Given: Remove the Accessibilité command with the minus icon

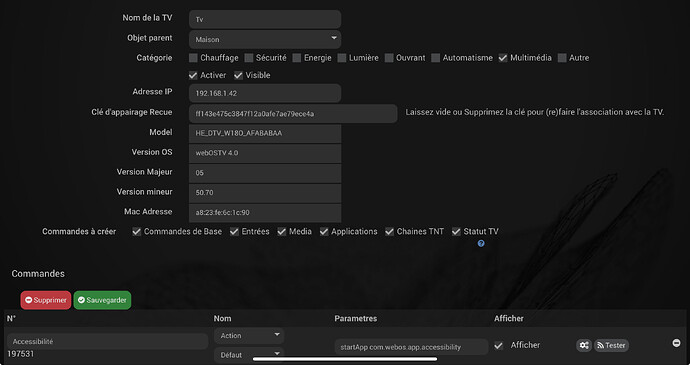Looking at the screenshot, I should pos(676,343).
